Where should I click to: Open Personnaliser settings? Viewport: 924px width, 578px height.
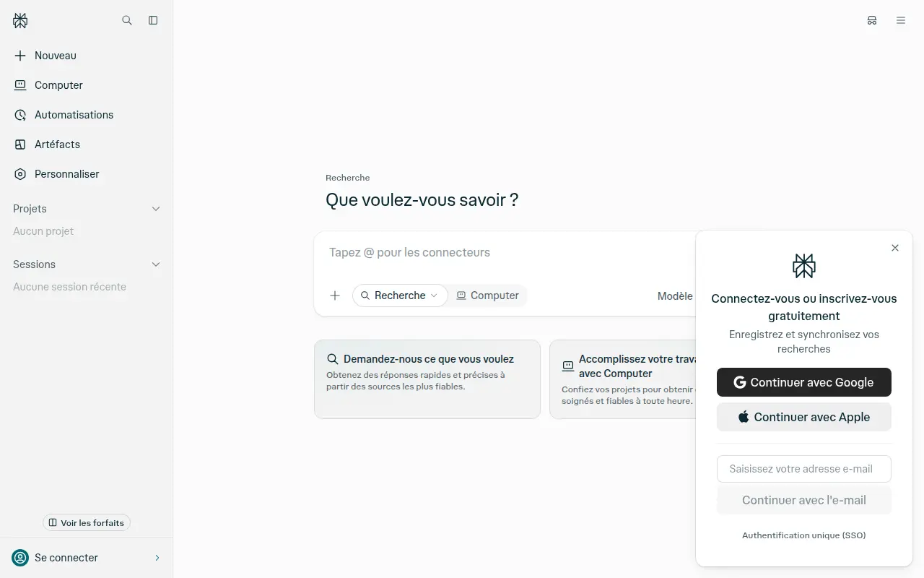87,174
